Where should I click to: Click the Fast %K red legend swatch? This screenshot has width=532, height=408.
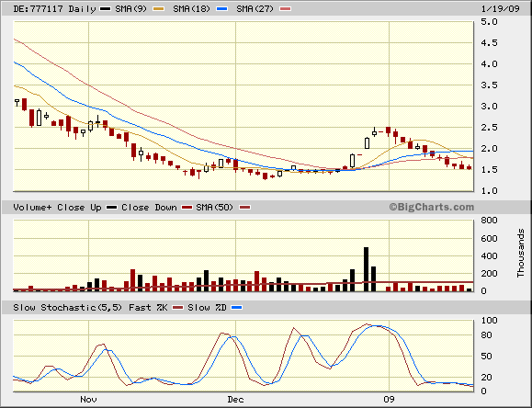pos(177,308)
